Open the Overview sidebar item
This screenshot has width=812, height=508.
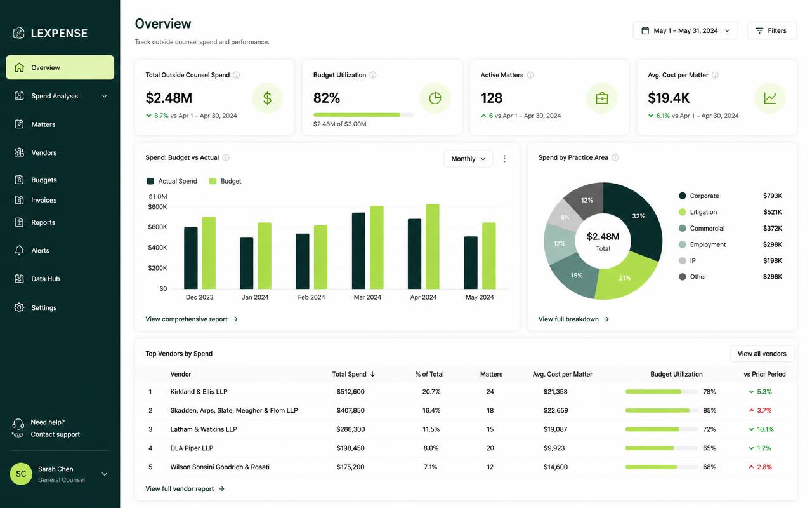[x=60, y=67]
